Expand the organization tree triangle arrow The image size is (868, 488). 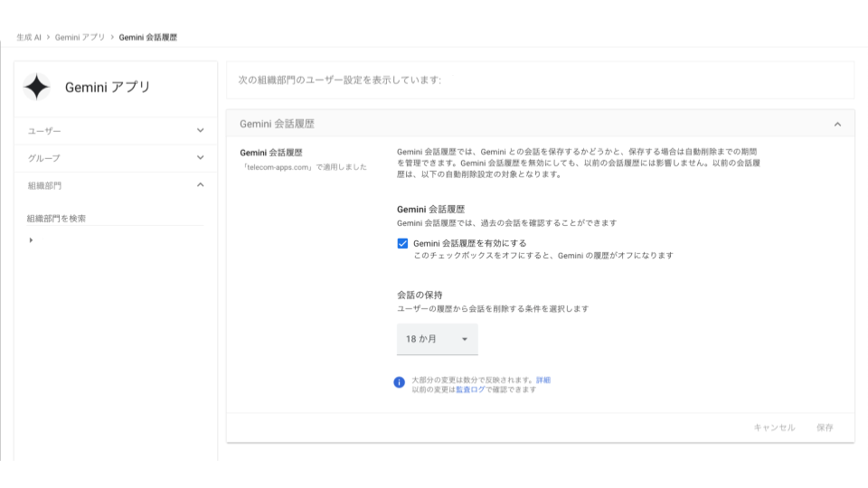pos(32,240)
